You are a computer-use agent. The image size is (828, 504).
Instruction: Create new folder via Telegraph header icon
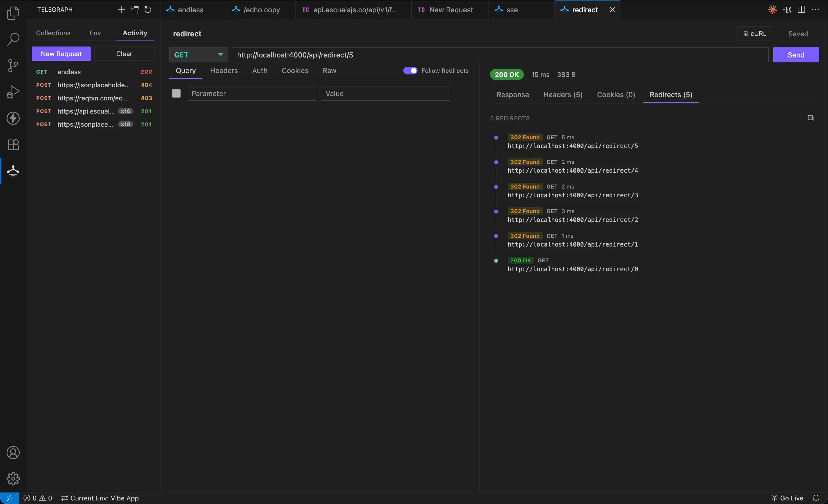[x=134, y=9]
